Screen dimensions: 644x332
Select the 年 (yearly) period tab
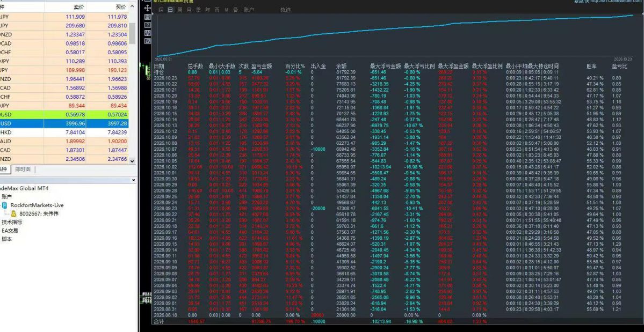(208, 10)
